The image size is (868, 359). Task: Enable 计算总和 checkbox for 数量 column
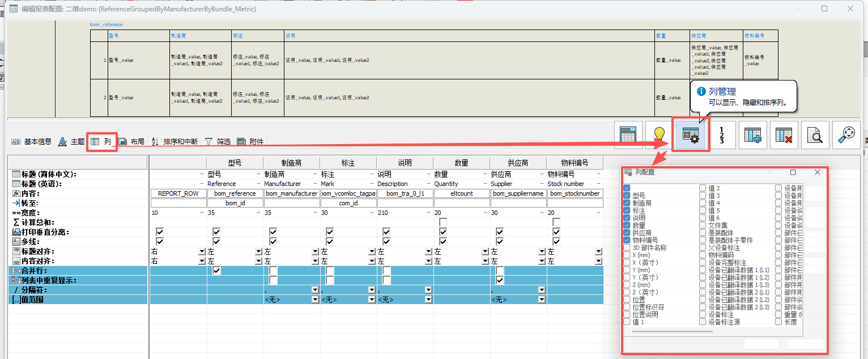click(443, 222)
